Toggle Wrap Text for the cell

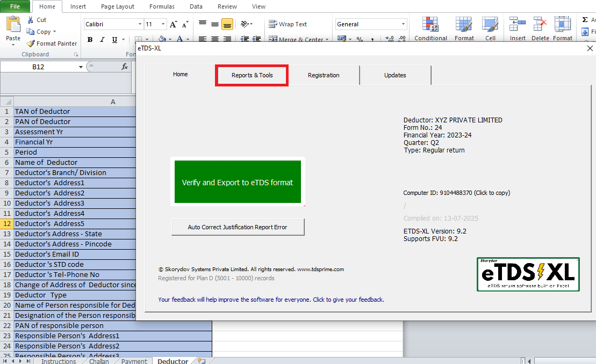point(288,24)
